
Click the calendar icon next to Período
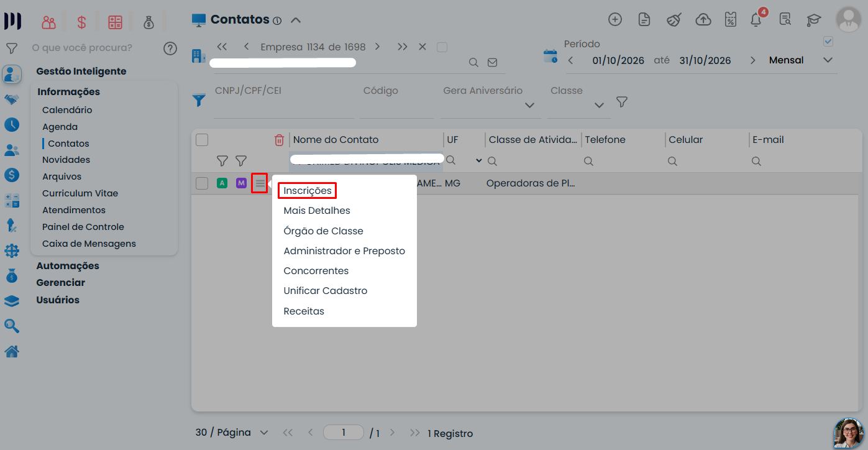point(550,56)
